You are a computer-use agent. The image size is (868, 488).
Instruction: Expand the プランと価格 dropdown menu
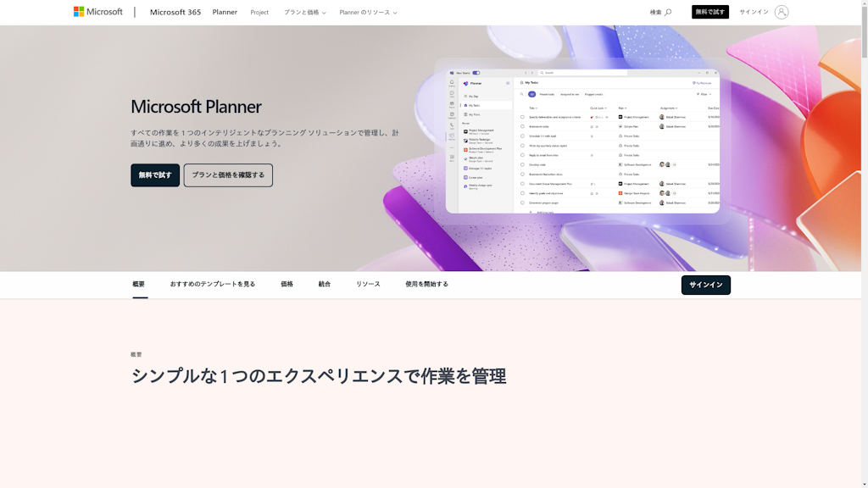305,12
